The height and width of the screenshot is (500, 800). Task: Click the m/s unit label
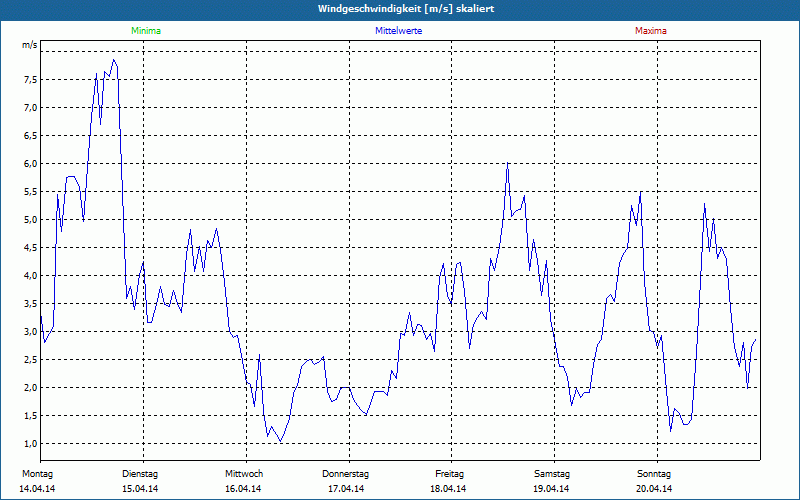(30, 45)
